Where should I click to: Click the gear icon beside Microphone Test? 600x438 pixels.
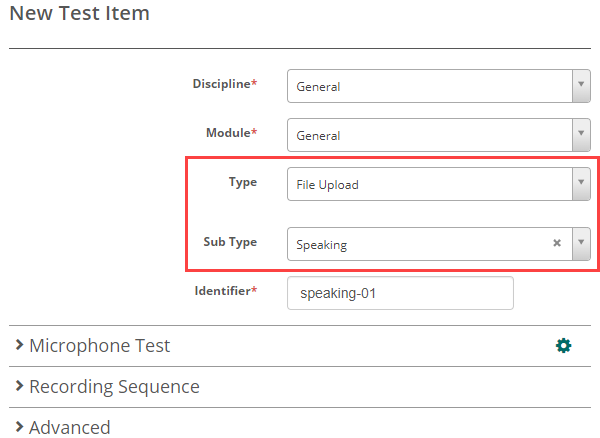click(x=564, y=346)
